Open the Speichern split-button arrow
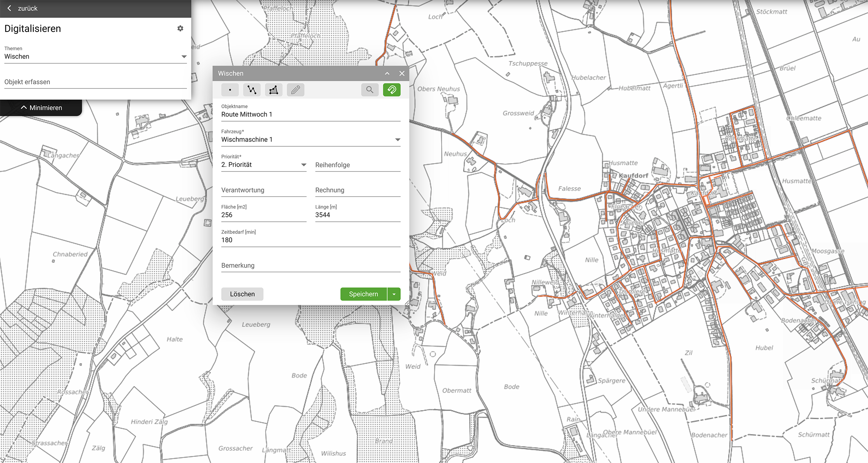The image size is (868, 463). [394, 294]
